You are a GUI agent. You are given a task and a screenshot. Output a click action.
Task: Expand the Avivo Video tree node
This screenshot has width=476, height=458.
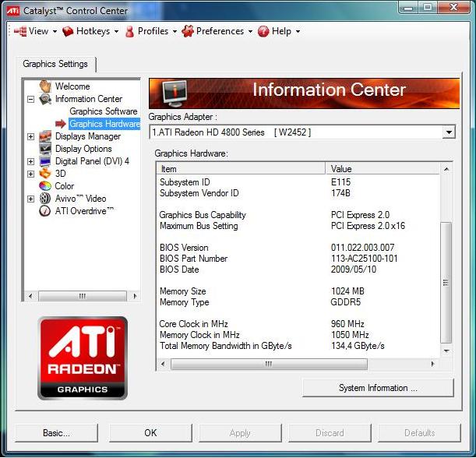click(x=30, y=199)
